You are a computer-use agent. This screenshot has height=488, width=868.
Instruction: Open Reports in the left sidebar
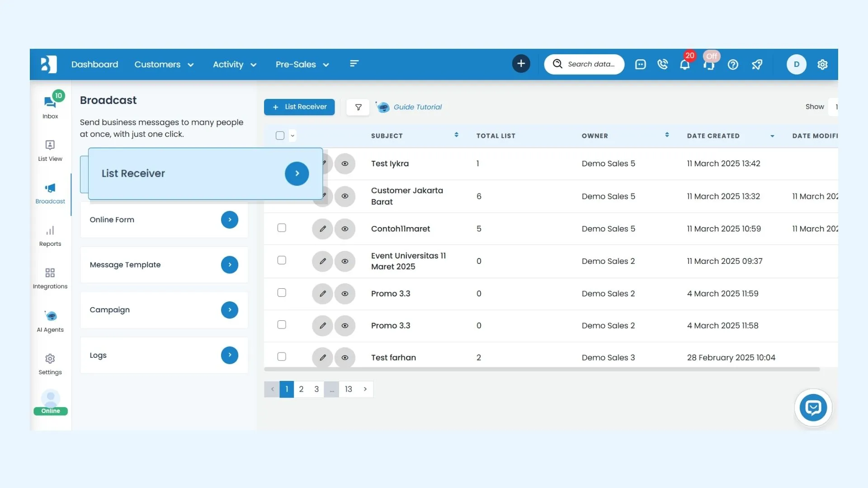(x=50, y=236)
